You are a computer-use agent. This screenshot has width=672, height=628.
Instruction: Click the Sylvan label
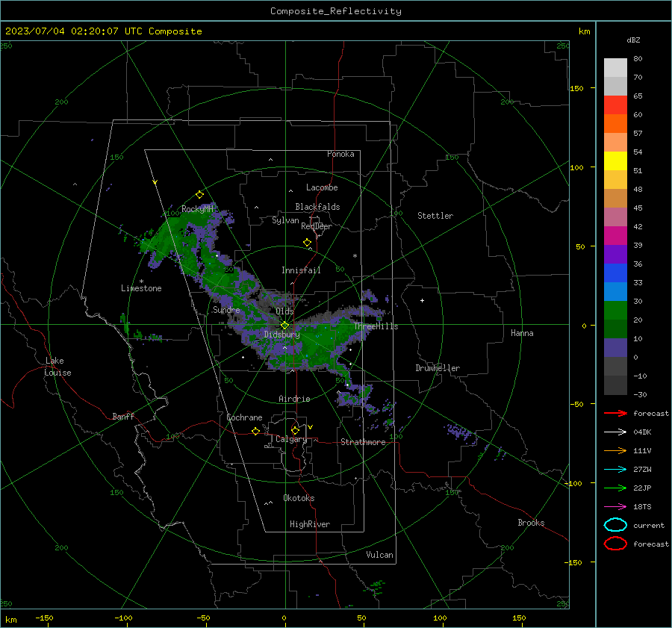tap(285, 220)
